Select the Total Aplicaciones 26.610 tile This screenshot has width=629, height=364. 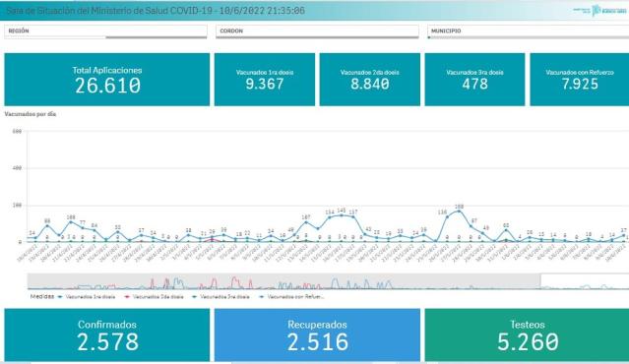click(106, 80)
